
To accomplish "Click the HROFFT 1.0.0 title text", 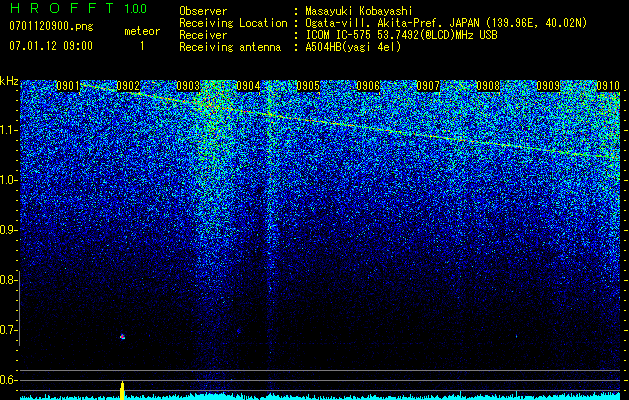I will click(x=78, y=8).
